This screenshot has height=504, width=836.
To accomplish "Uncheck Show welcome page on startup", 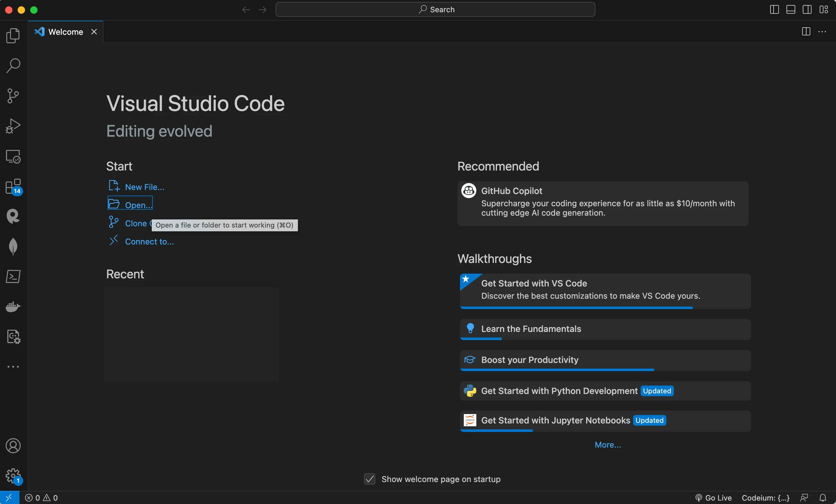I will 369,479.
